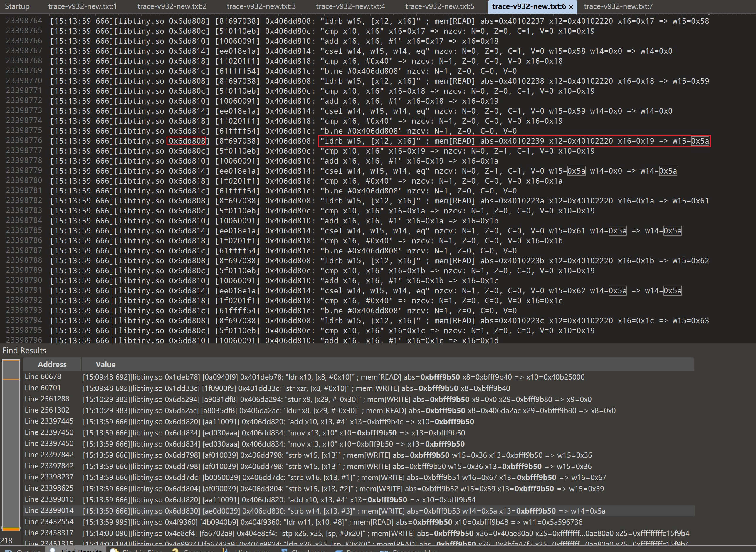Click abs=0x40102239 on line 23398776
The height and width of the screenshot is (552, 756).
point(512,141)
